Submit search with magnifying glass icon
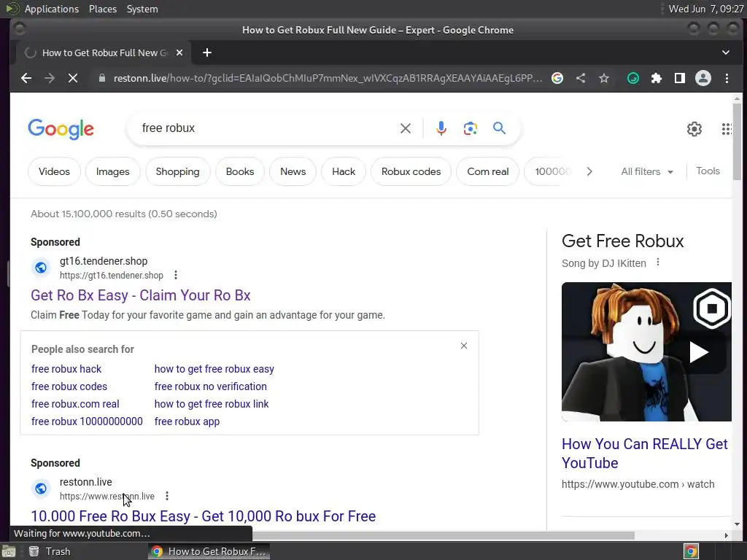Screen dimensions: 747x560 [x=499, y=128]
